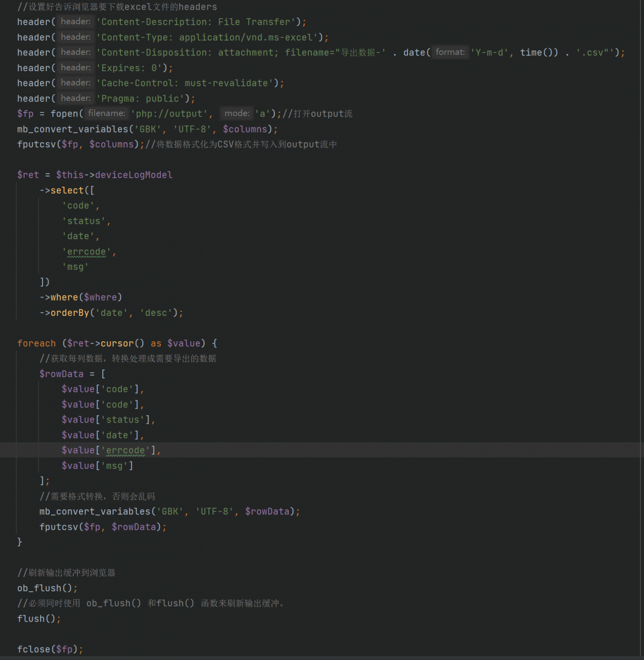Screen dimensions: 644x660
Task: Click the 'filename:' parameter hint
Action: tap(107, 113)
